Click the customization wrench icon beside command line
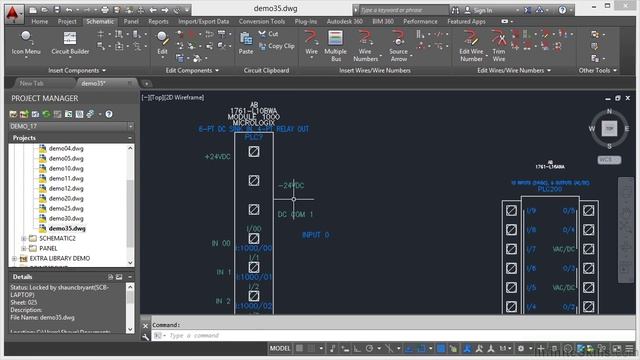Image resolution: width=640 pixels, height=360 pixels. tap(146, 337)
